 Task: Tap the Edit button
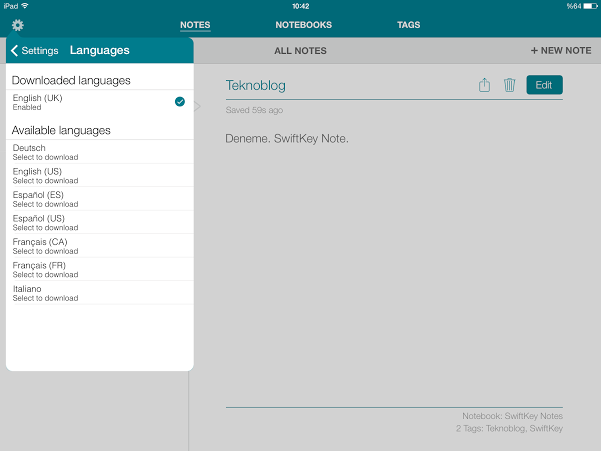[x=544, y=85]
